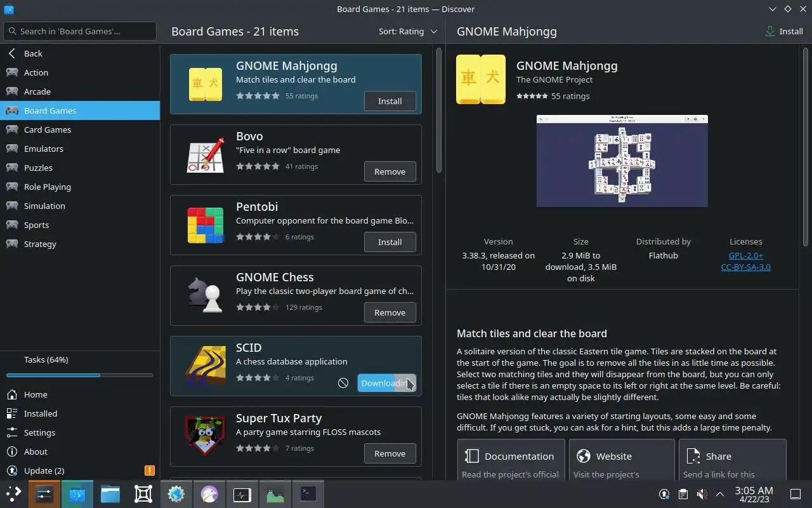Expand hidden system tray icons arrow

click(x=720, y=494)
